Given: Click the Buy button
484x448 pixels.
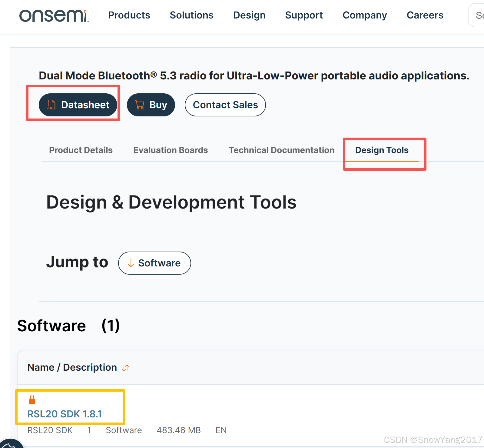Looking at the screenshot, I should (151, 105).
